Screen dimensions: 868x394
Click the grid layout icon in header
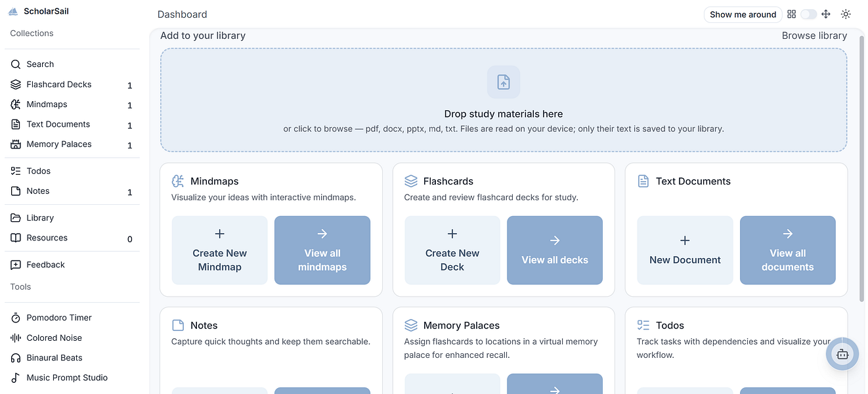[791, 14]
